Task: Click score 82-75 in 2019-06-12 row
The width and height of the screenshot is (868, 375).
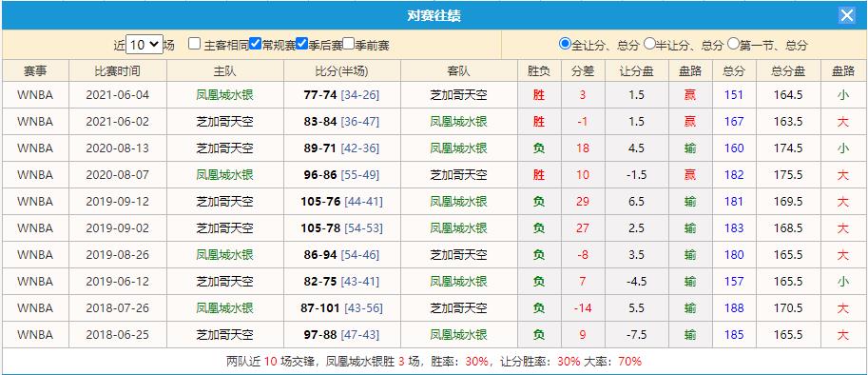Action: pyautogui.click(x=320, y=282)
